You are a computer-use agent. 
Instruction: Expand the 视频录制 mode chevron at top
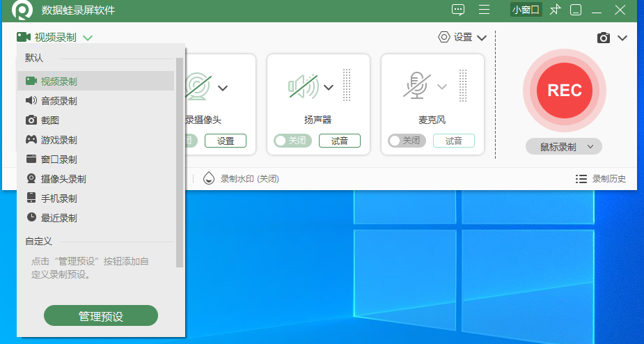click(88, 38)
